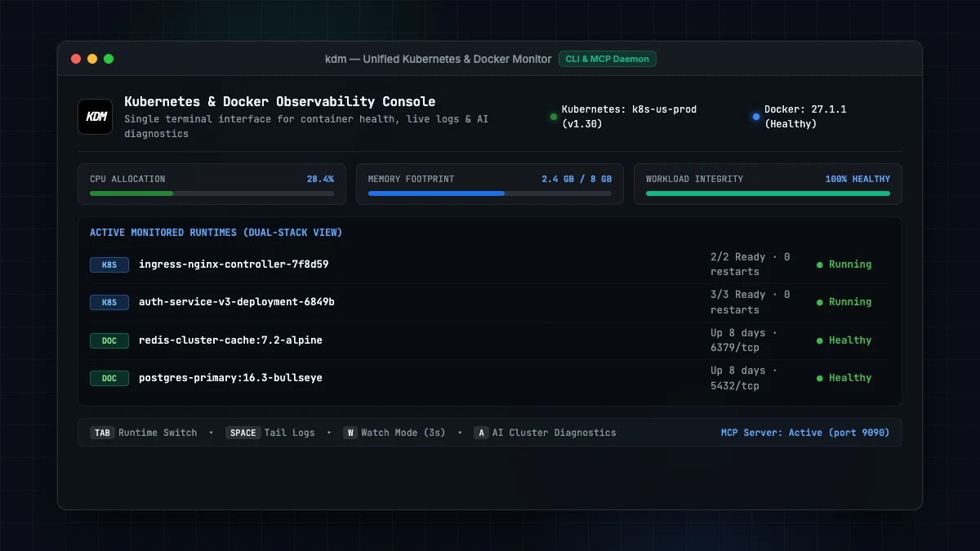Viewport: 980px width, 551px height.
Task: Click Healthy status of redis-cluster-cache
Action: (x=844, y=340)
